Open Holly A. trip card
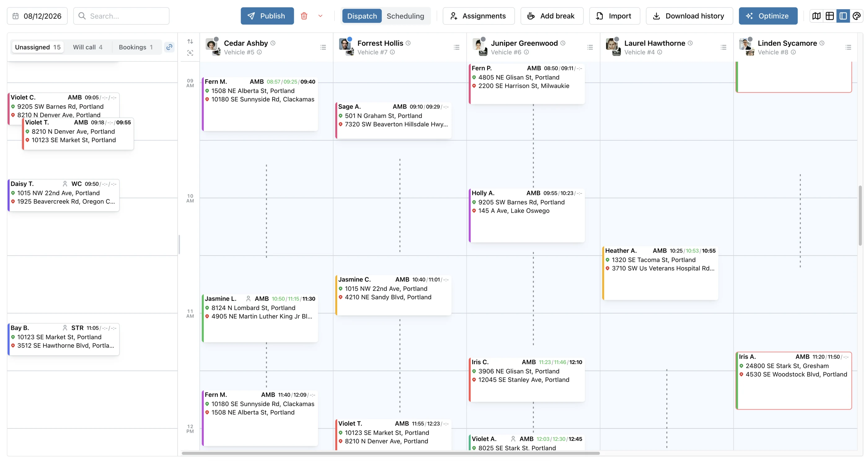This screenshot has height=461, width=868. point(527,216)
